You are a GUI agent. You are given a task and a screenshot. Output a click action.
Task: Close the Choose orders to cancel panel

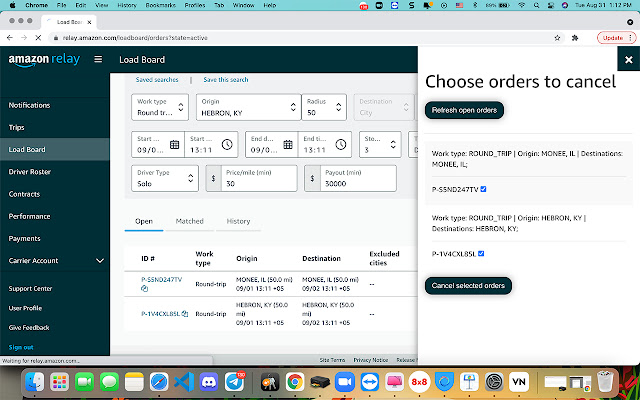point(629,60)
